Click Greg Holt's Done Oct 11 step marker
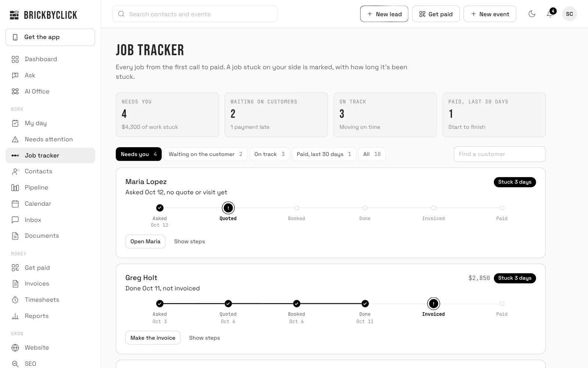 (x=365, y=304)
